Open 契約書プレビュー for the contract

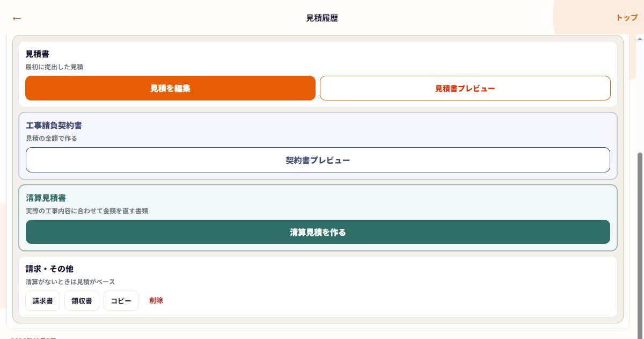(318, 160)
